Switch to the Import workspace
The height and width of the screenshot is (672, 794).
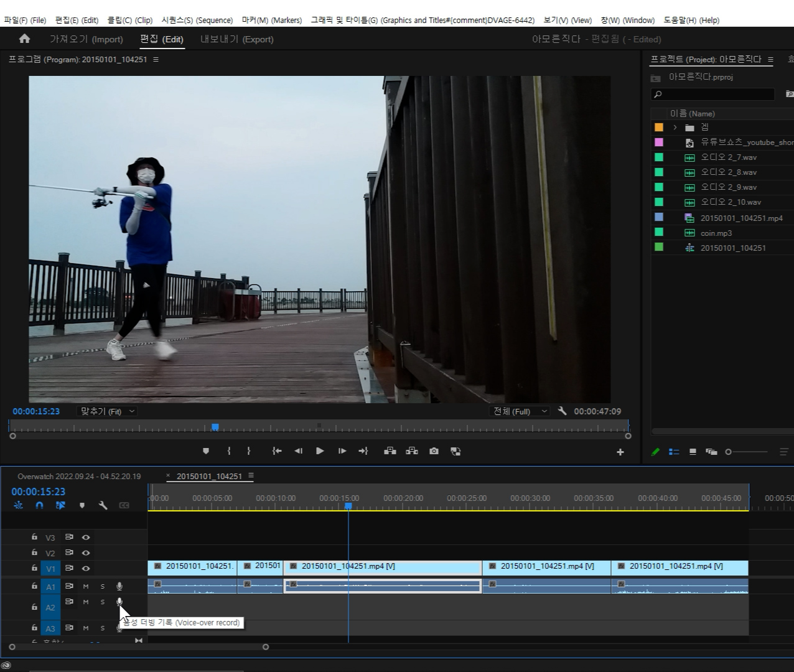(x=86, y=39)
